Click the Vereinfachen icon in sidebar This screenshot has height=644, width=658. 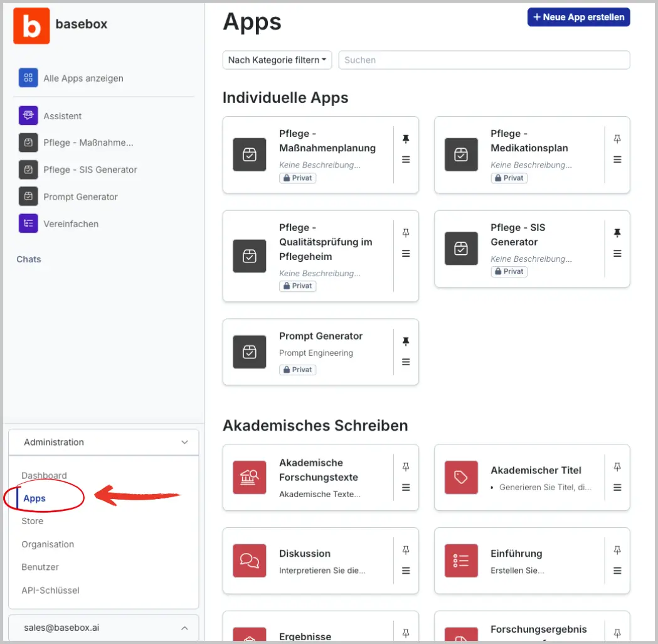[28, 223]
